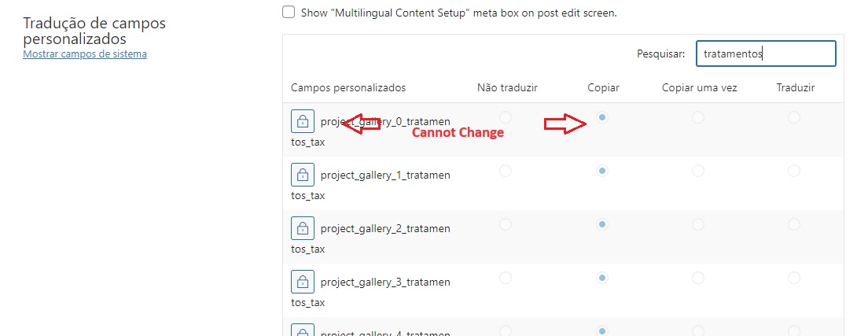Select Traduzir for project_gallery_0_tratamentos_tax
This screenshot has width=868, height=336.
(x=794, y=117)
